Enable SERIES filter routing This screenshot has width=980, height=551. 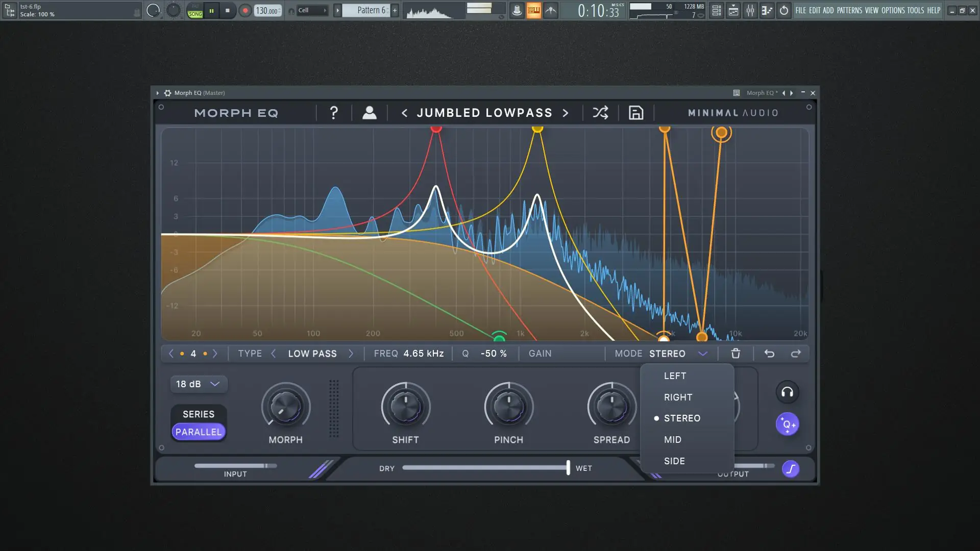click(x=199, y=414)
